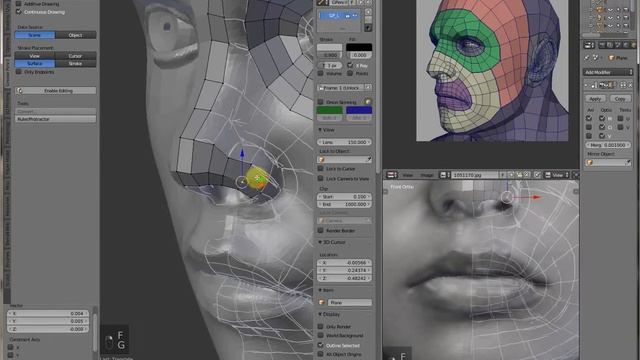The height and width of the screenshot is (360, 640).
Task: Click the object icon in Camera field
Action: pyautogui.click(x=322, y=220)
